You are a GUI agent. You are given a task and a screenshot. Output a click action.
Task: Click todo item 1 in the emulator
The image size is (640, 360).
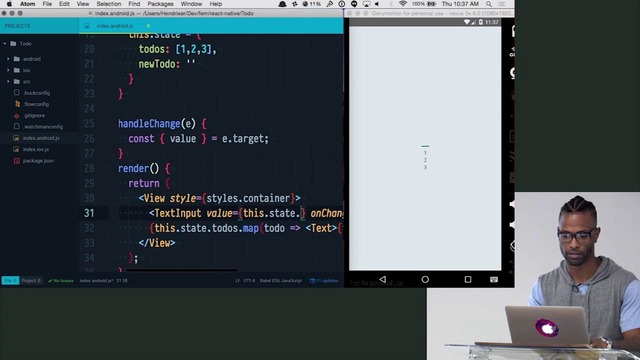425,153
